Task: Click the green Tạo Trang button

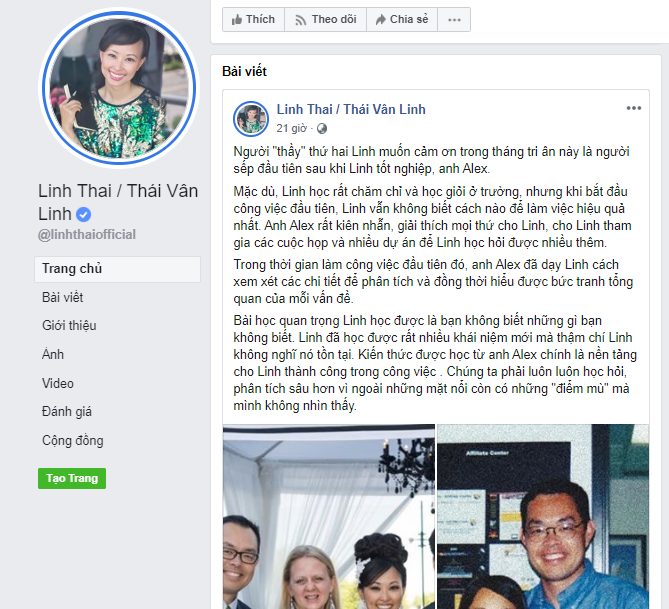Action: tap(72, 478)
